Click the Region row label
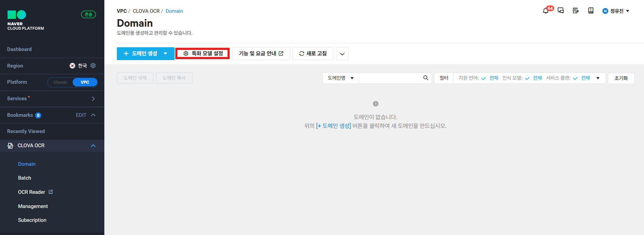This screenshot has width=644, height=235. (15, 66)
